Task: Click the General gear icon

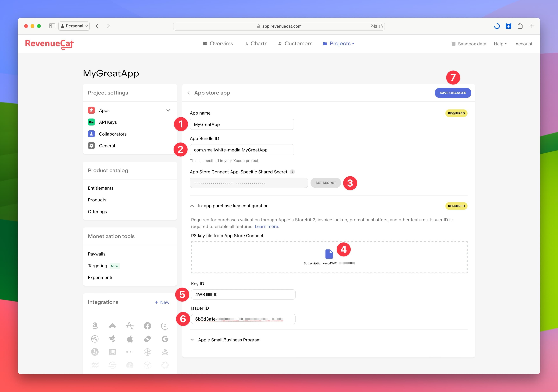Action: [x=91, y=146]
